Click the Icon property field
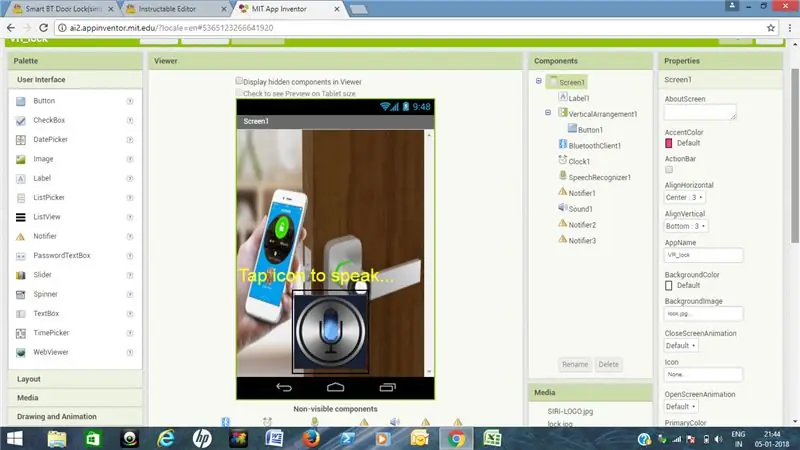Viewport: 800px width, 450px height. pyautogui.click(x=703, y=374)
